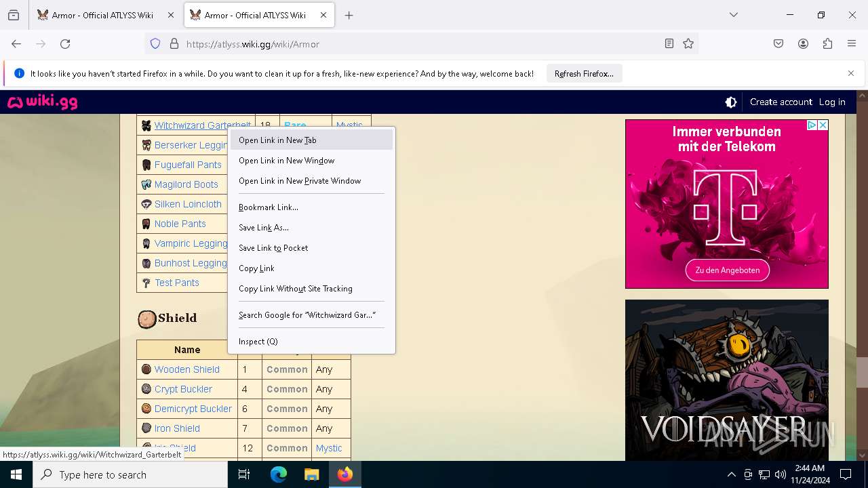The height and width of the screenshot is (488, 868).
Task: Dismiss the Firefox refresh notification
Action: [x=851, y=73]
